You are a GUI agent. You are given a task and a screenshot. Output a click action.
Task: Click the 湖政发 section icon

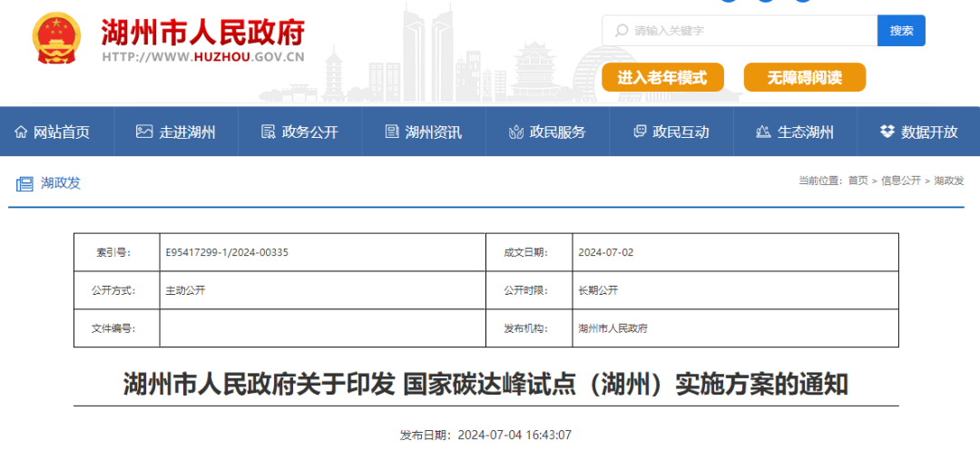(24, 183)
